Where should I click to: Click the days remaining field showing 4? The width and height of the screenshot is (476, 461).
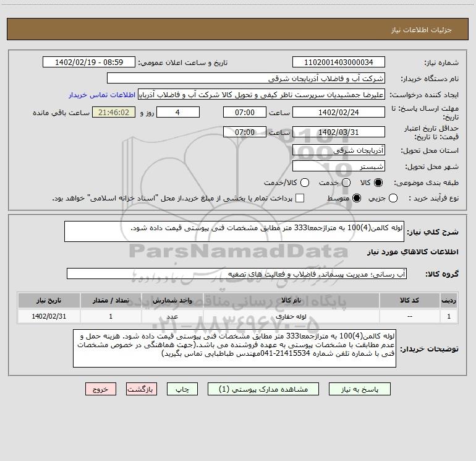(x=178, y=112)
